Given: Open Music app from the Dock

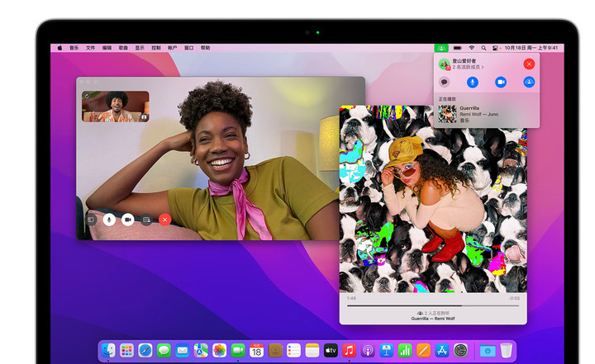Looking at the screenshot, I should coord(350,351).
